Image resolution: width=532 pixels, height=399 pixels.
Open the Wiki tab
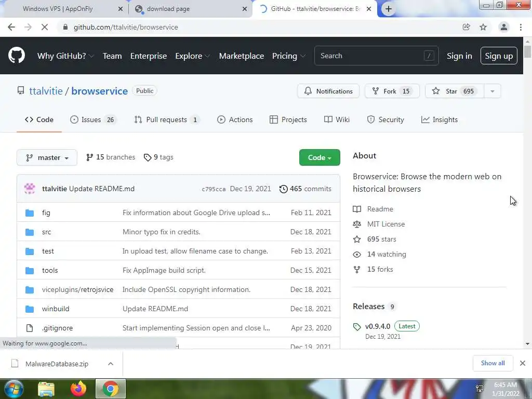pyautogui.click(x=337, y=120)
